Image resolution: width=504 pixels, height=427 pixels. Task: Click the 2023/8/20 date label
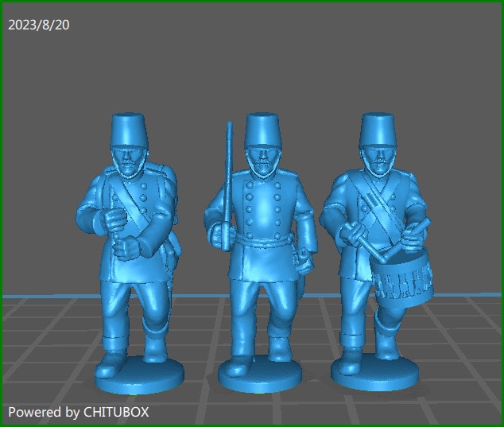point(39,25)
